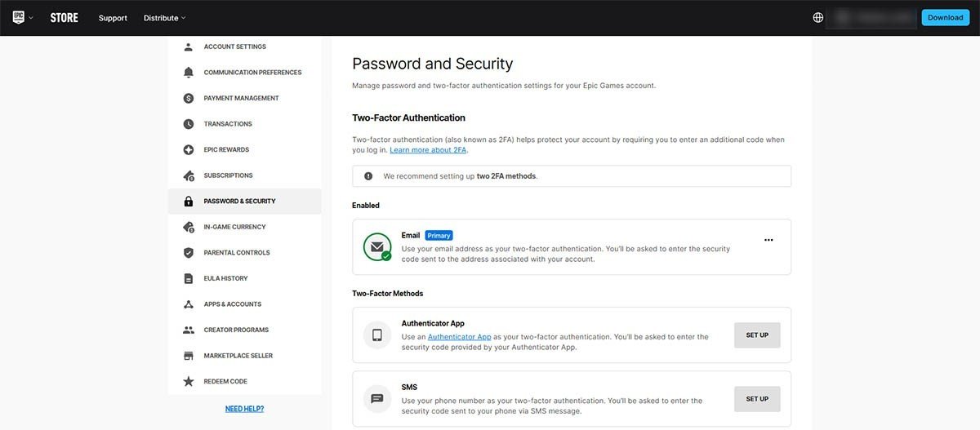This screenshot has height=430, width=980.
Task: Click the Marketplace Seller storefront icon
Action: tap(189, 356)
